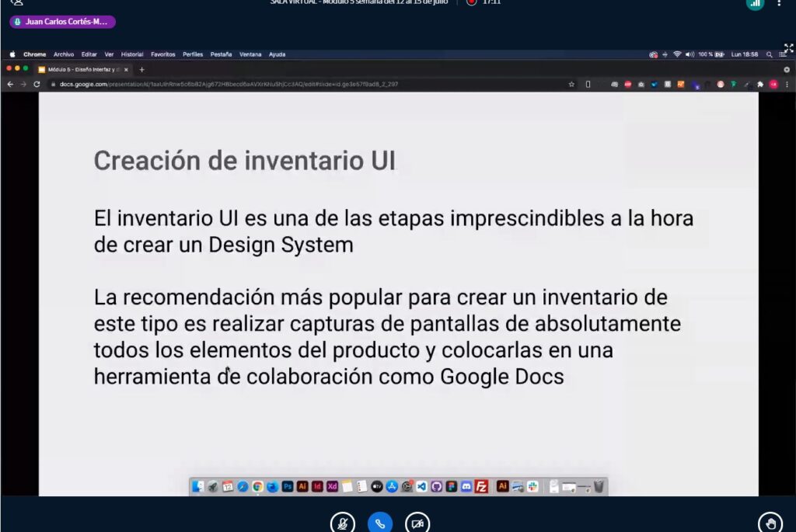Go back in Chrome history

pyautogui.click(x=10, y=84)
